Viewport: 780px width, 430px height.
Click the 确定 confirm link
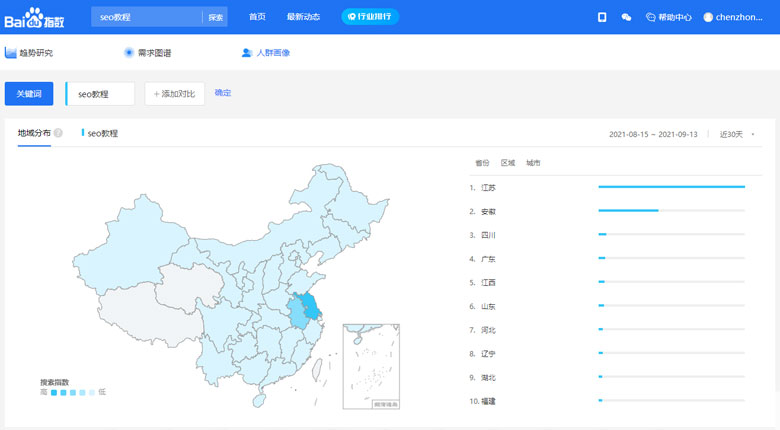pos(223,93)
